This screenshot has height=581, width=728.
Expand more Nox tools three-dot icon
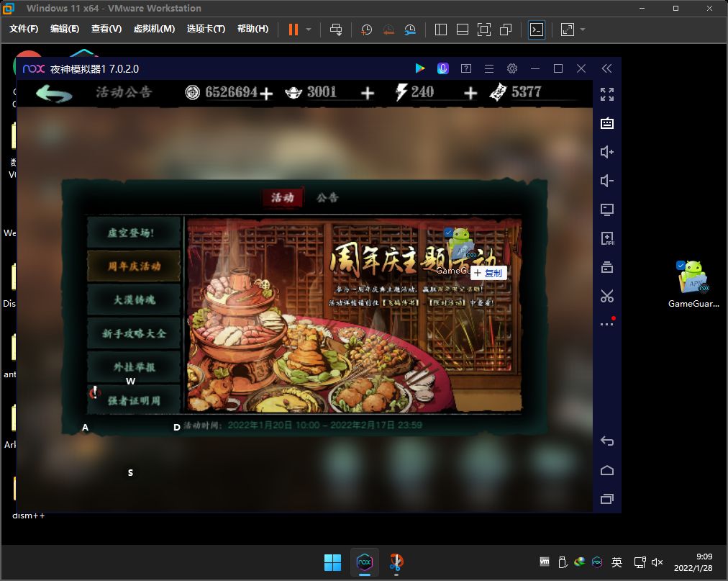tap(607, 323)
